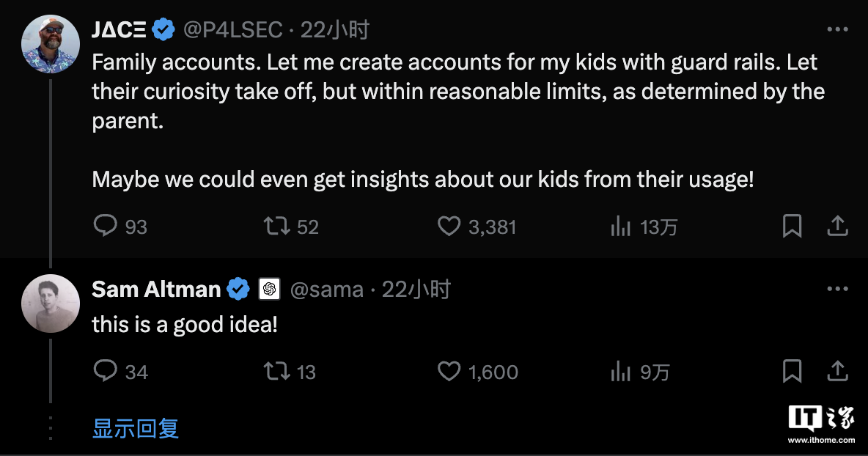This screenshot has width=868, height=456.
Task: Expand the thread with 显示回复
Action: (x=136, y=428)
